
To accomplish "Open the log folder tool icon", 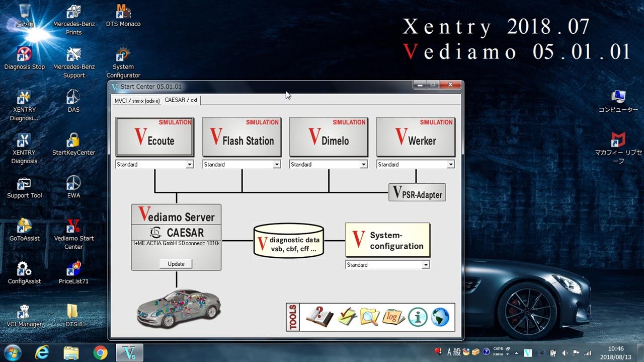I will (393, 317).
